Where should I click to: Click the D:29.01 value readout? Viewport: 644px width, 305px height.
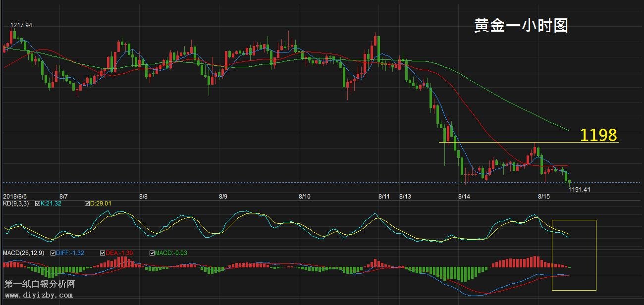coord(101,203)
